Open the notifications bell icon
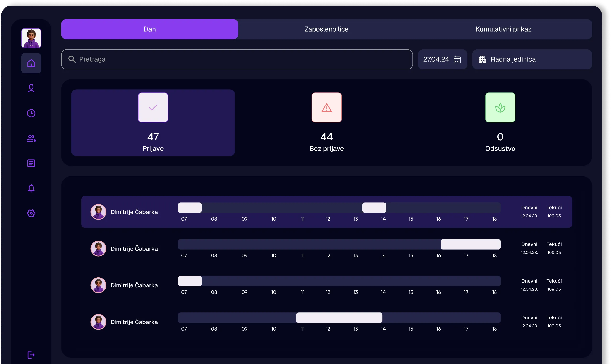The width and height of the screenshot is (611, 364). click(31, 188)
